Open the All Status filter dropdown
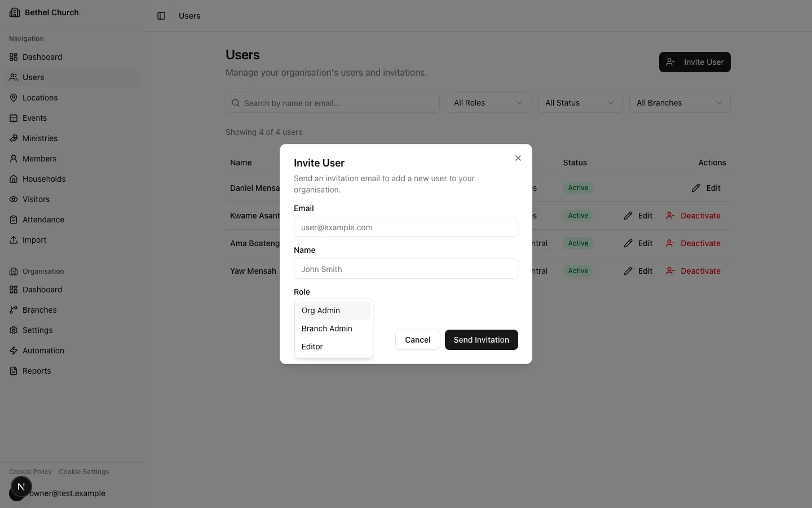812x508 pixels. [x=580, y=103]
